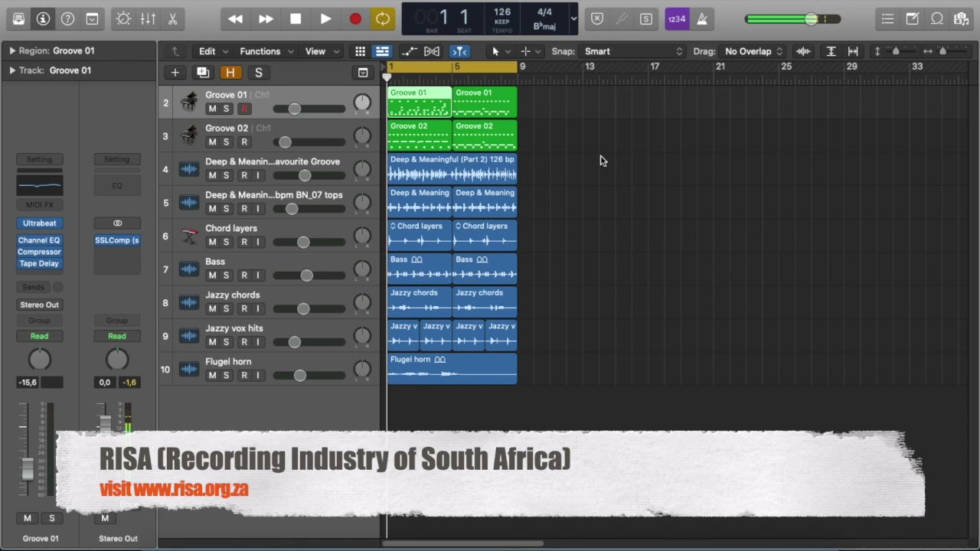Adjust the horizontal zoom slider

coord(943,51)
